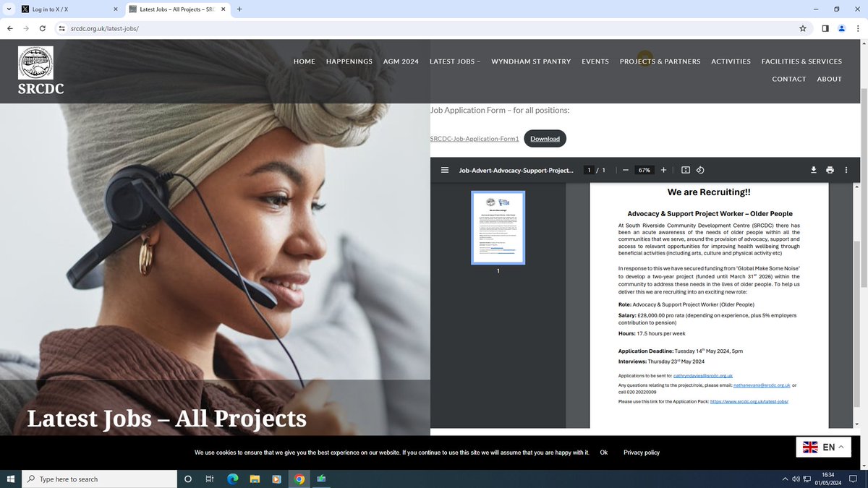View site information icon in address bar

(x=62, y=28)
